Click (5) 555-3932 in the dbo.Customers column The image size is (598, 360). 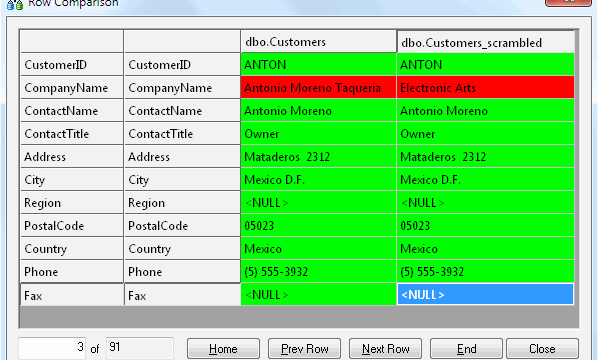point(318,272)
